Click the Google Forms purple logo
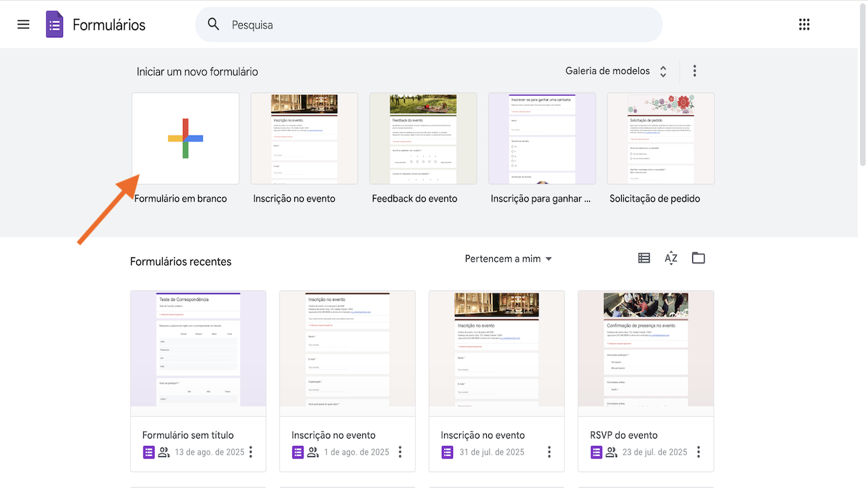Image resolution: width=868 pixels, height=488 pixels. [x=55, y=24]
